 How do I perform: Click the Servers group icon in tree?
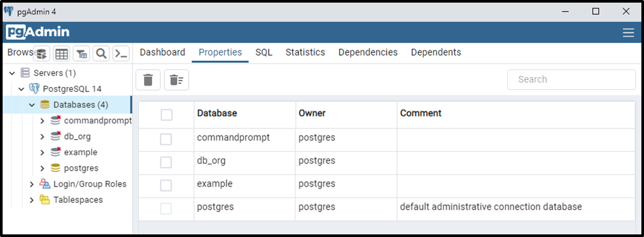point(25,73)
